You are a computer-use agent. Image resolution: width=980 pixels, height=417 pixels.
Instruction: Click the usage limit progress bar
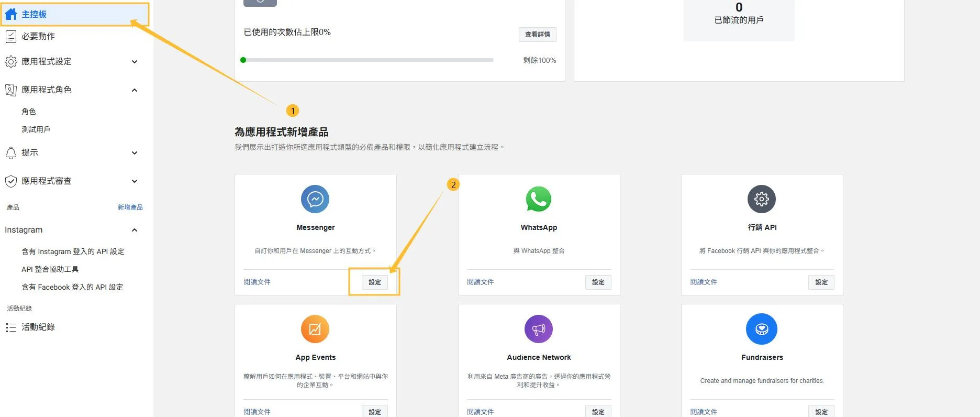point(367,60)
